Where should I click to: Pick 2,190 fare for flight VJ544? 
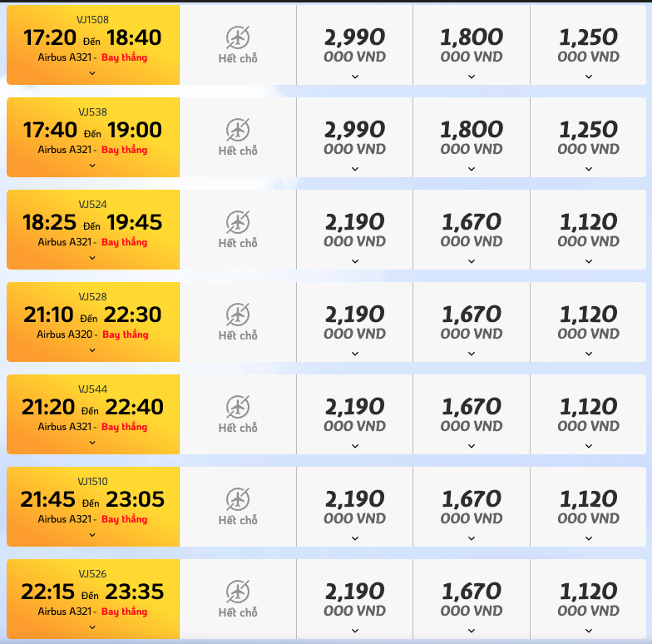(x=355, y=414)
